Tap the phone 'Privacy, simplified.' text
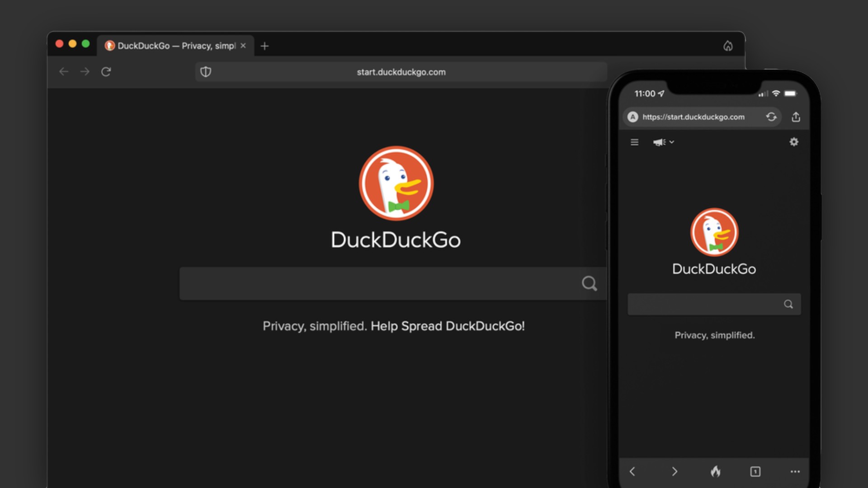This screenshot has height=488, width=868. click(715, 335)
